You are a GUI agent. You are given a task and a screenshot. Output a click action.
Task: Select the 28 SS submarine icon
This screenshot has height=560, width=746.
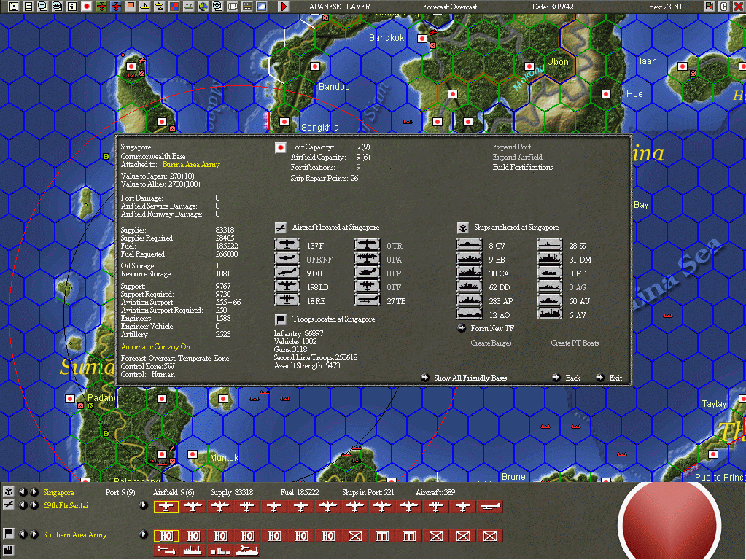pos(550,245)
